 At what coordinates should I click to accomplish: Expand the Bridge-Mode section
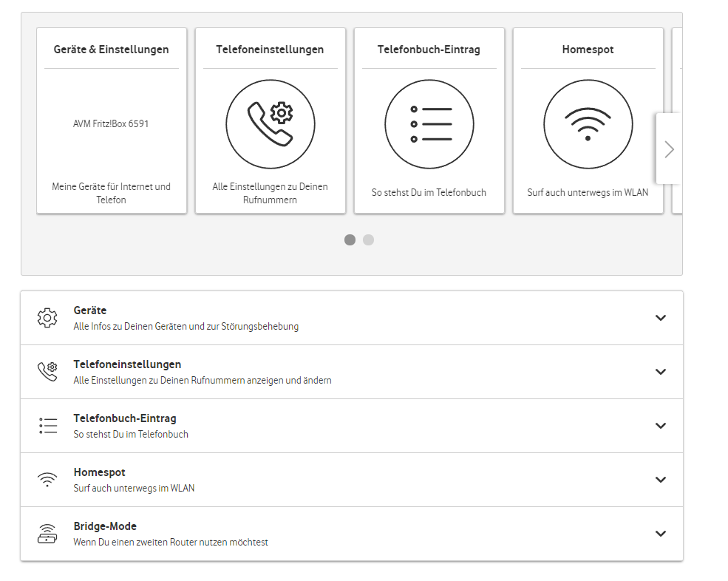[660, 533]
